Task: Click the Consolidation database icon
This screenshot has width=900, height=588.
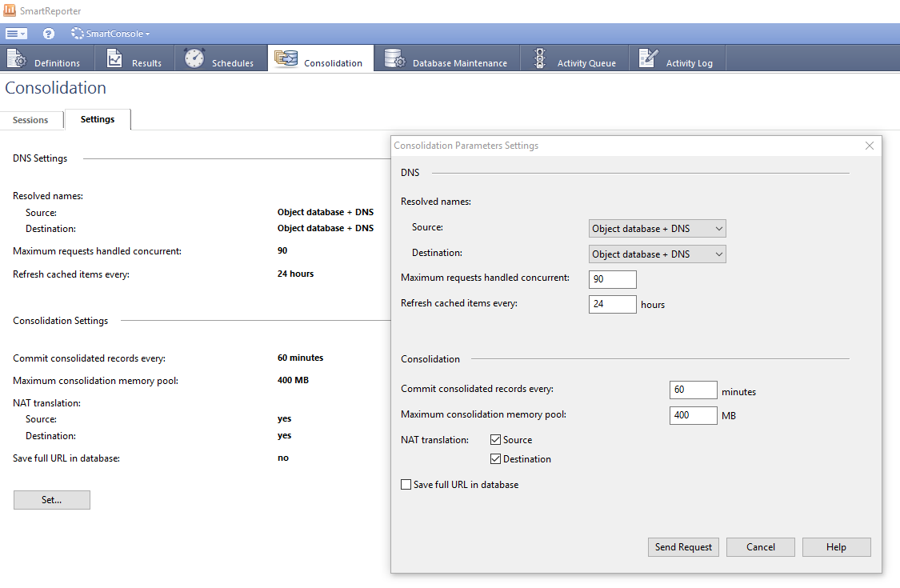Action: click(286, 58)
